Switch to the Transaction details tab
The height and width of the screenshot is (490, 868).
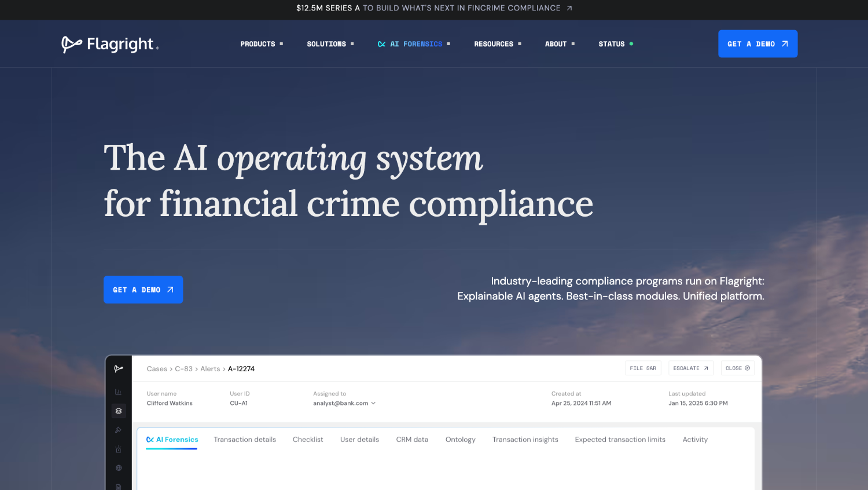[x=245, y=440]
